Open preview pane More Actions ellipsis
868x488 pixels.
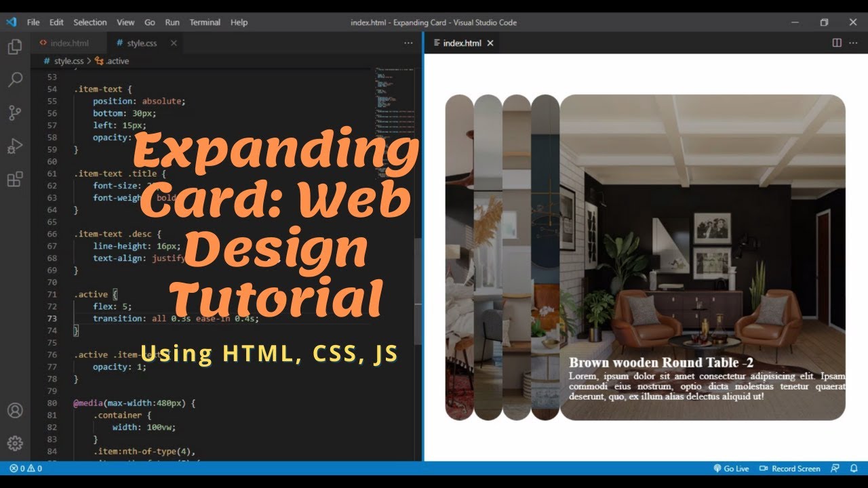click(854, 43)
